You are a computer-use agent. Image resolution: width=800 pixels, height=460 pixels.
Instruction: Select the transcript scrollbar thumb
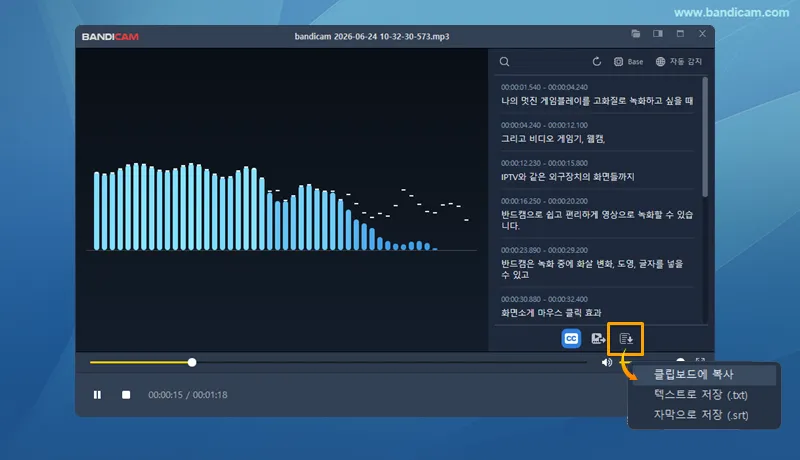coord(705,137)
